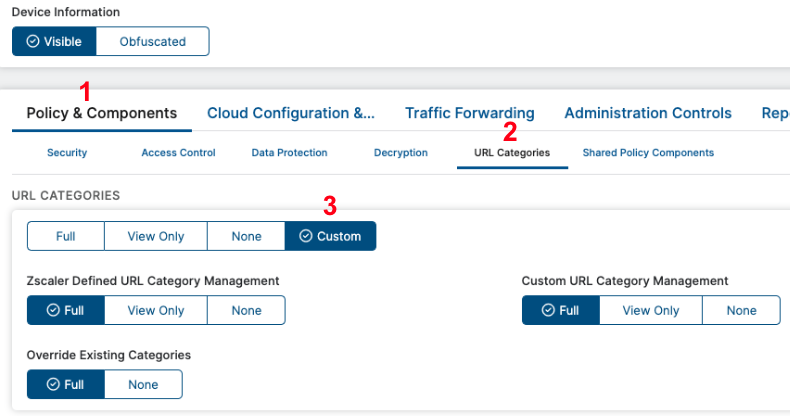790x416 pixels.
Task: Select Custom for URL Categories
Action: click(331, 236)
